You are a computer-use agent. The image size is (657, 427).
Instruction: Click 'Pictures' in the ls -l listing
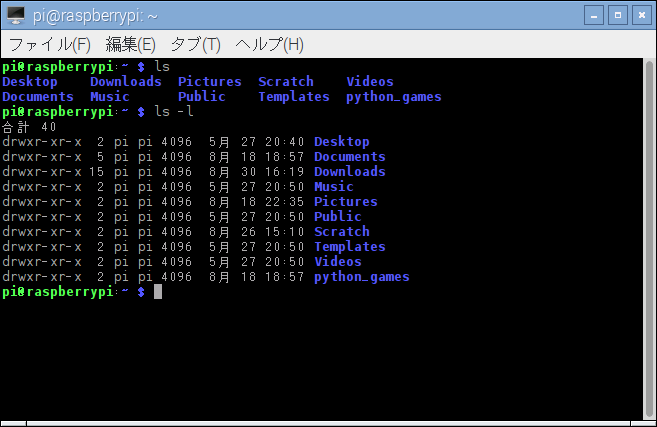pos(346,202)
